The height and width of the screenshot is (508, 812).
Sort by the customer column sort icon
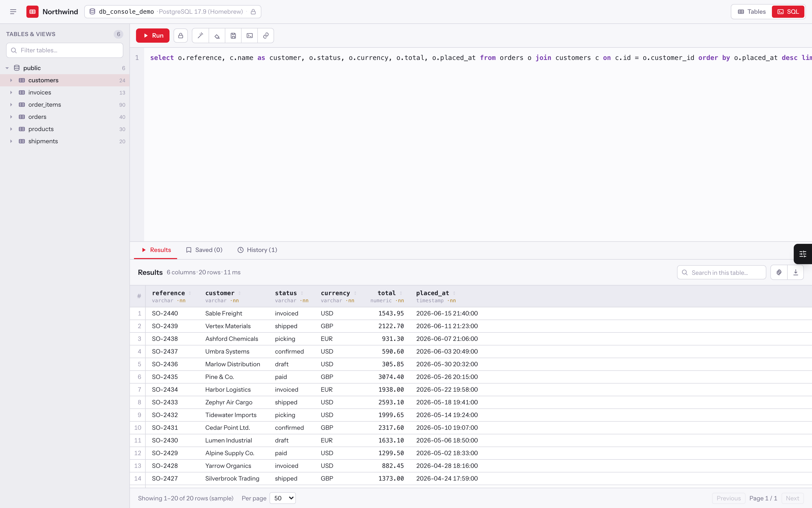239,293
